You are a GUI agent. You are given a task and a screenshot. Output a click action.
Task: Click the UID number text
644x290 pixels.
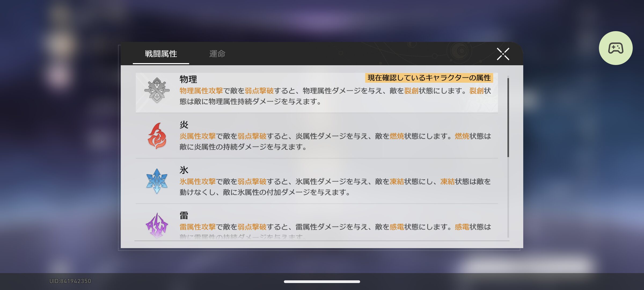[x=70, y=281]
